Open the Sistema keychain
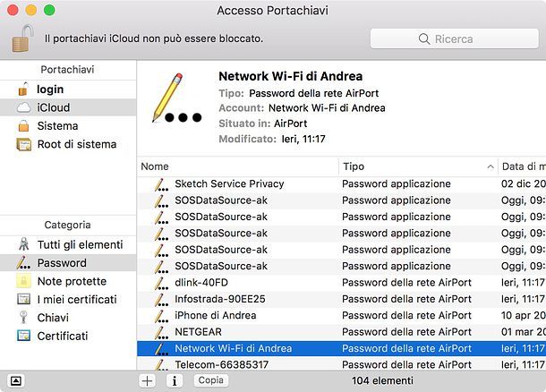 pos(68,125)
